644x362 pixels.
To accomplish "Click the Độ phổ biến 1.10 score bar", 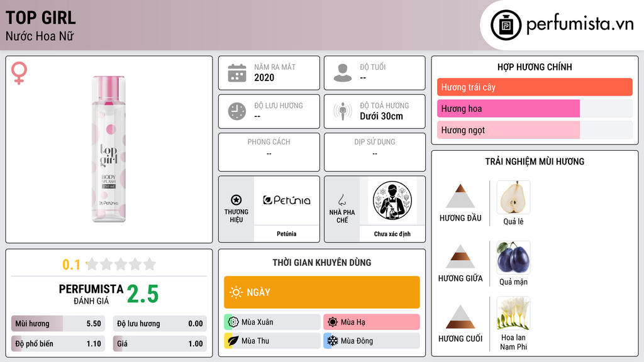I will [58, 344].
